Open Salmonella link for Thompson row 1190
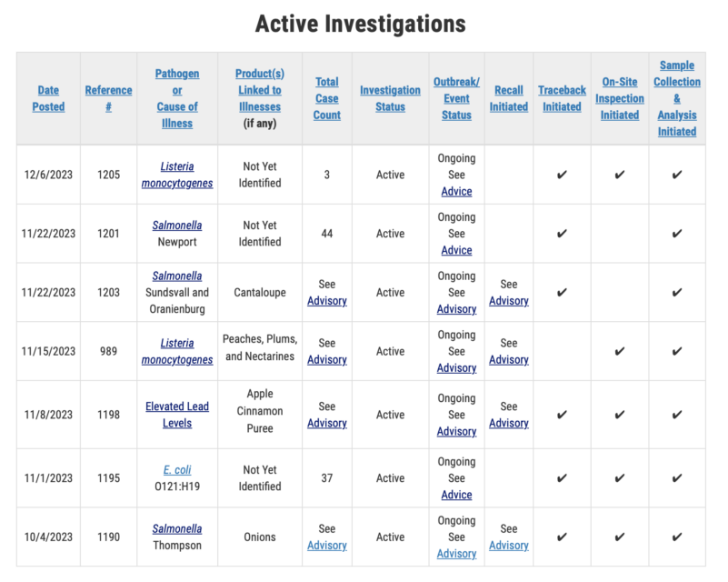 [x=177, y=528]
